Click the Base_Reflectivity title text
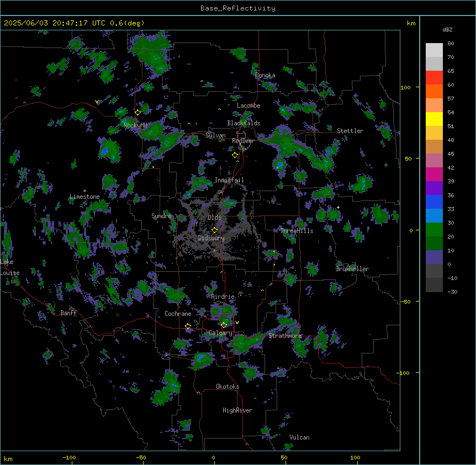 238,8
